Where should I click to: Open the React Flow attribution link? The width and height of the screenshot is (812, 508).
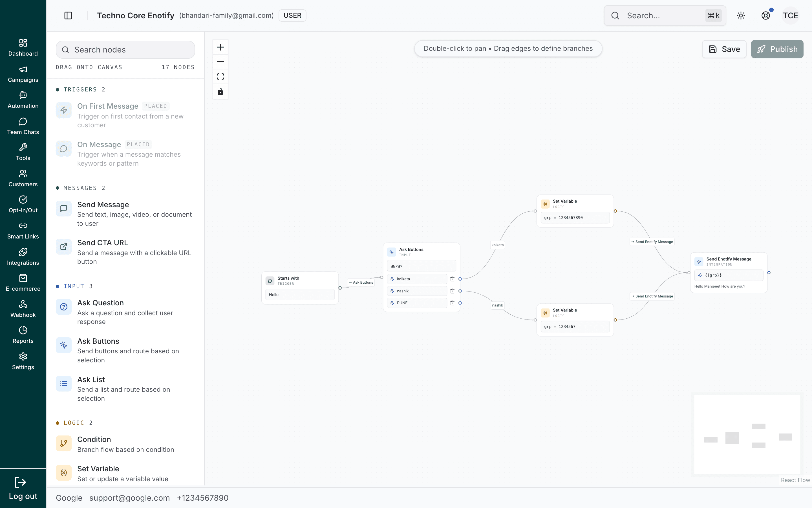[x=795, y=480]
